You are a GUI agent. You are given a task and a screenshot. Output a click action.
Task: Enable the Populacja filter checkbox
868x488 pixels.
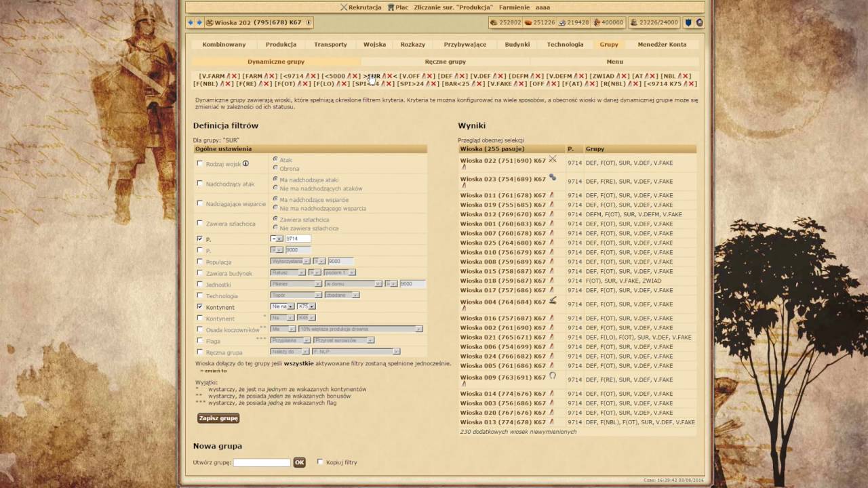(x=199, y=262)
